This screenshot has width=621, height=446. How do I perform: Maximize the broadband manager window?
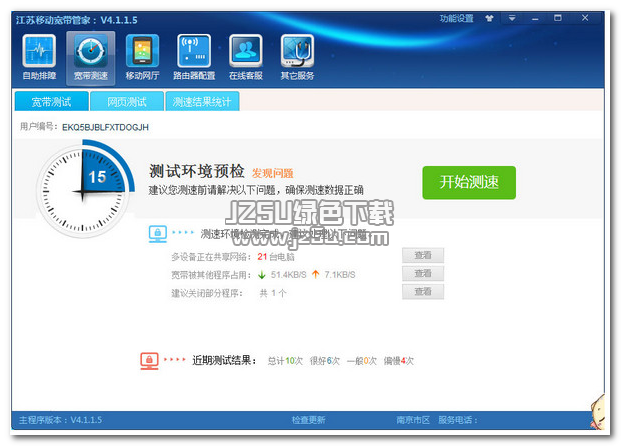558,18
